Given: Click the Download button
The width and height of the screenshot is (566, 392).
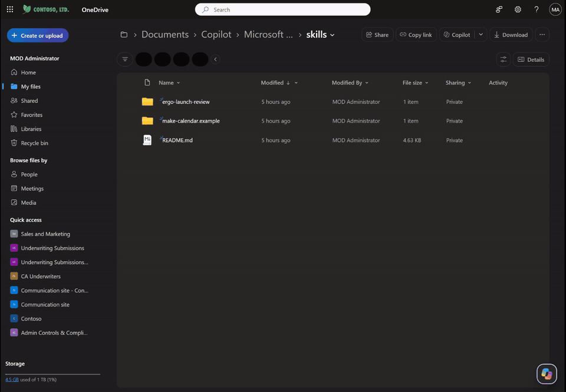Looking at the screenshot, I should click(511, 35).
